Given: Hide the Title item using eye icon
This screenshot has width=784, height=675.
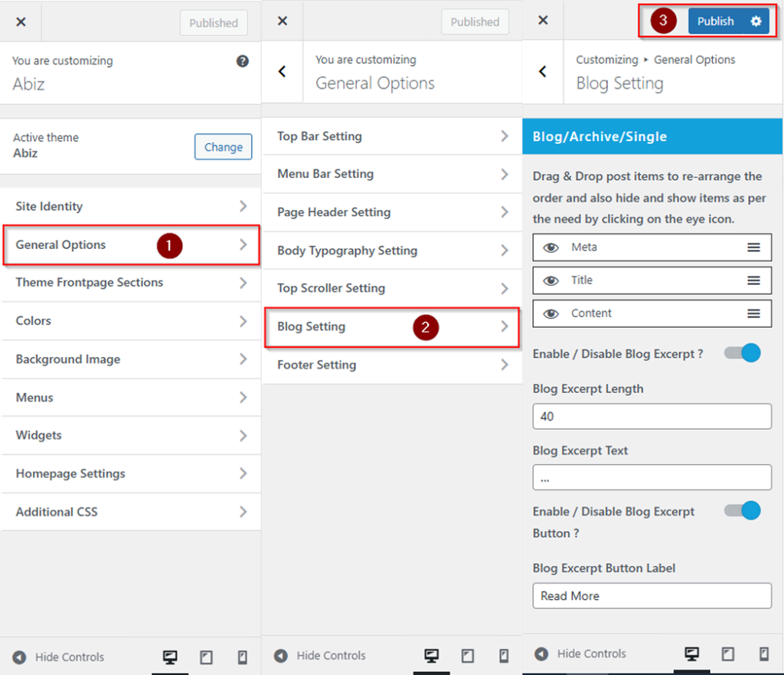Looking at the screenshot, I should [x=550, y=280].
